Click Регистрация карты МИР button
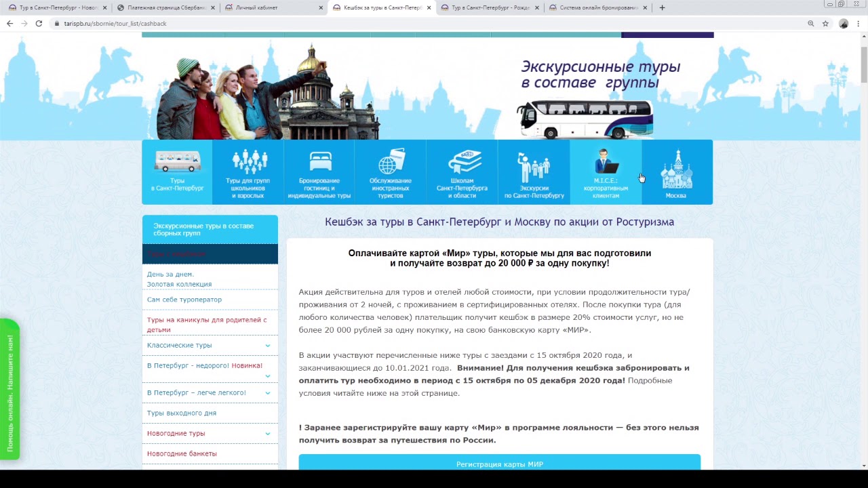Viewport: 868px width, 488px height. pos(500,463)
